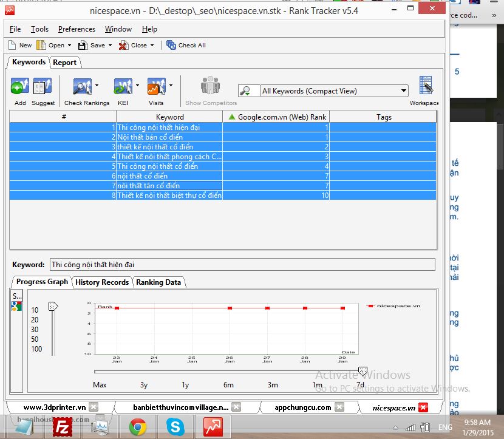This screenshot has height=439, width=504.
Task: Switch to the Keywords tab
Action: pos(29,62)
